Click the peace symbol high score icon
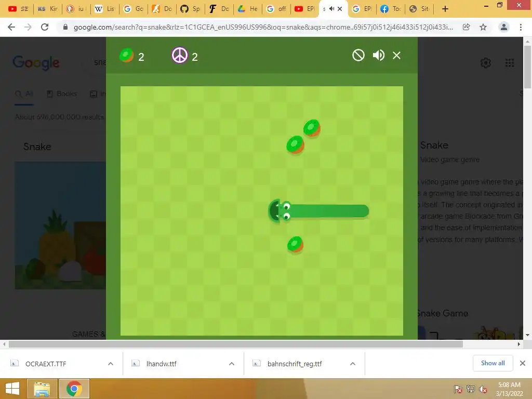This screenshot has width=532, height=399. (x=179, y=55)
